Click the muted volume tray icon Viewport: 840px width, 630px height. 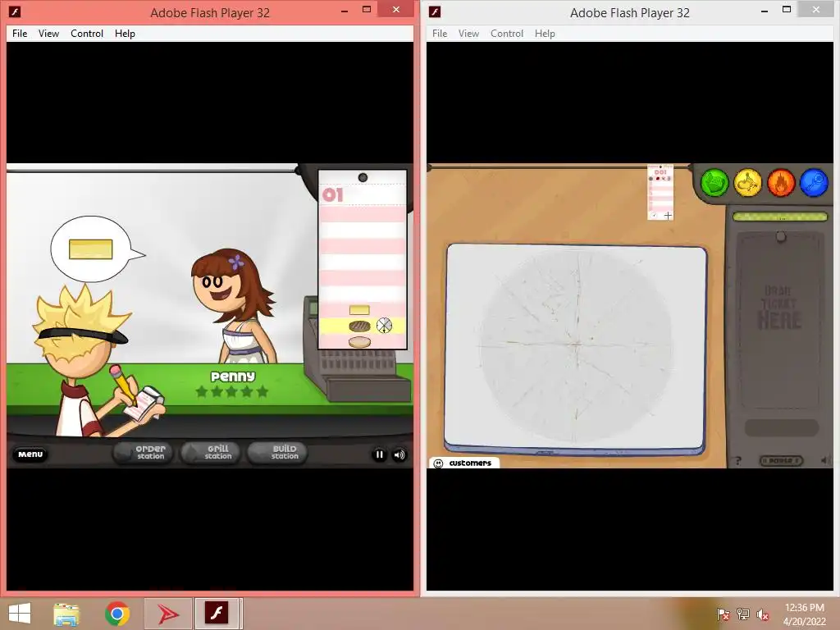[x=763, y=614]
